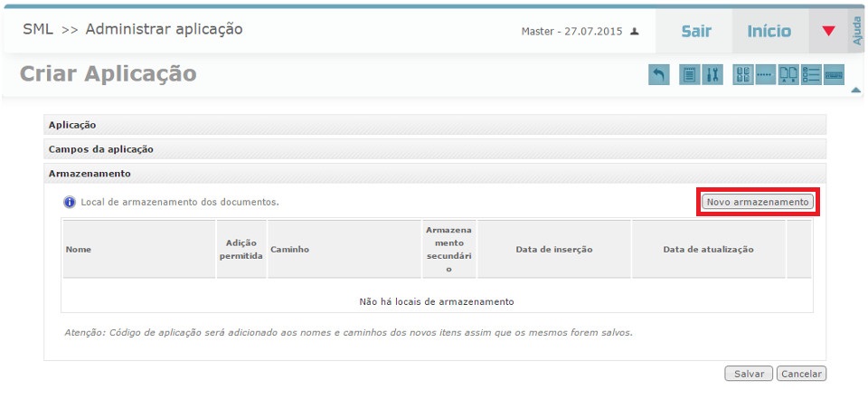Click Sair to log out

click(696, 31)
